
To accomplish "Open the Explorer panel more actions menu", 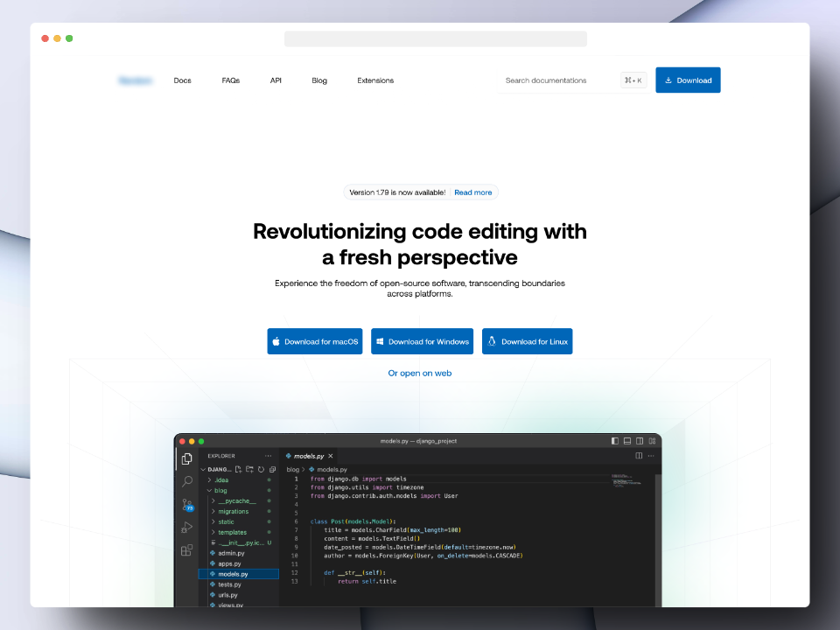I will [269, 456].
